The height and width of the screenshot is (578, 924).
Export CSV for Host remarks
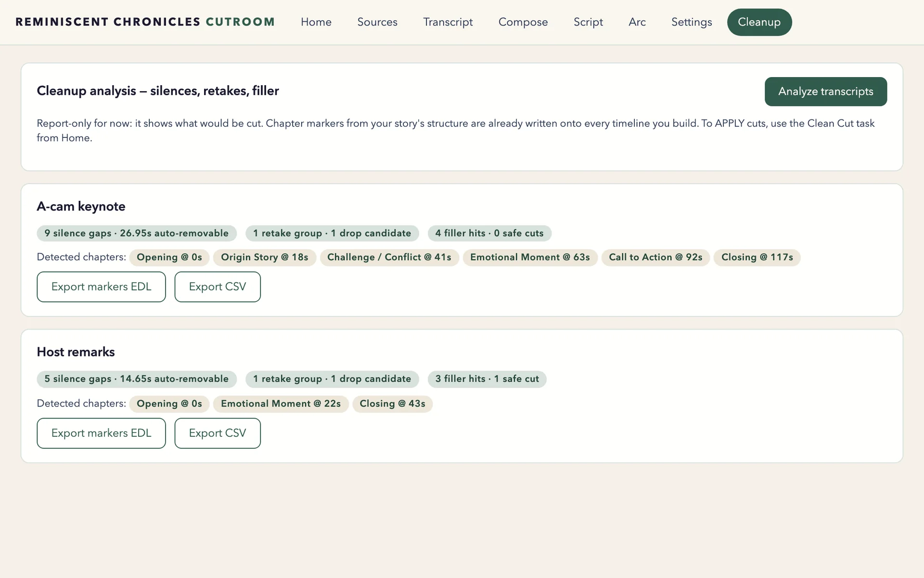218,433
